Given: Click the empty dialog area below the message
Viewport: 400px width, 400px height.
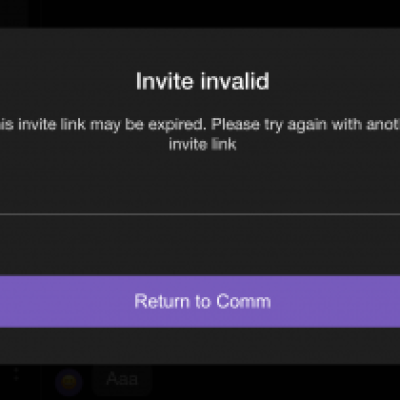Looking at the screenshot, I should 200,183.
